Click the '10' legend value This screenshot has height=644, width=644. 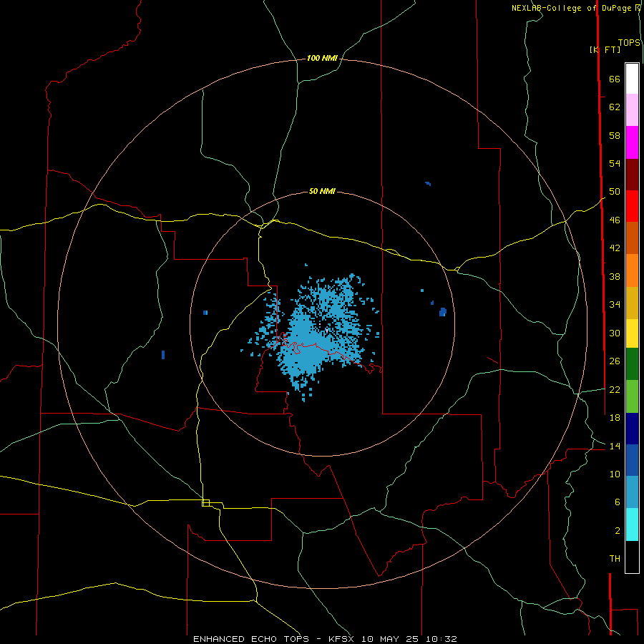coord(615,474)
